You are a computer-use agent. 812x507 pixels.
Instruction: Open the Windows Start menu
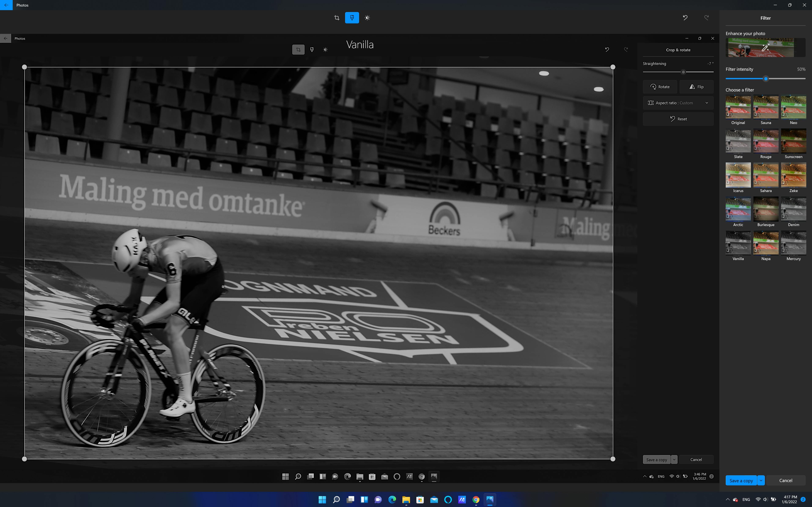tap(322, 500)
